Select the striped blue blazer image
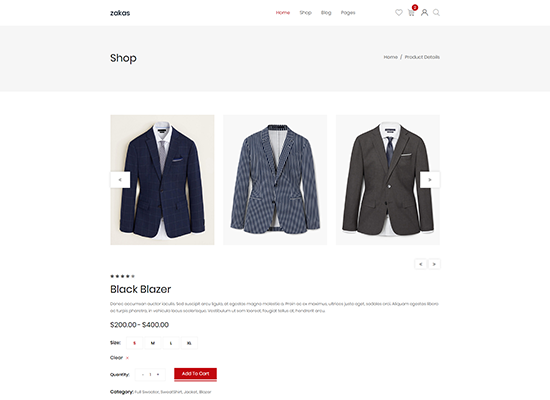Image resolution: width=550 pixels, height=400 pixels. (x=275, y=180)
